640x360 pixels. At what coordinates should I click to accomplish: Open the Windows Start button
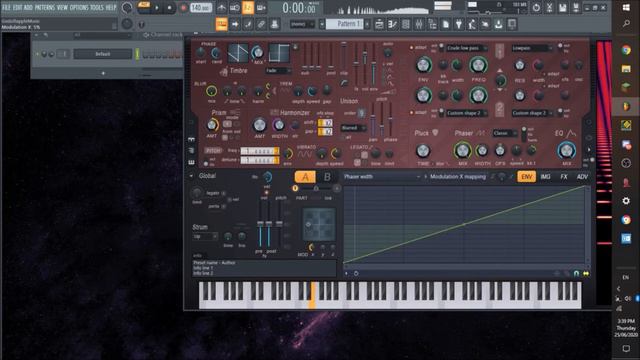[626, 8]
